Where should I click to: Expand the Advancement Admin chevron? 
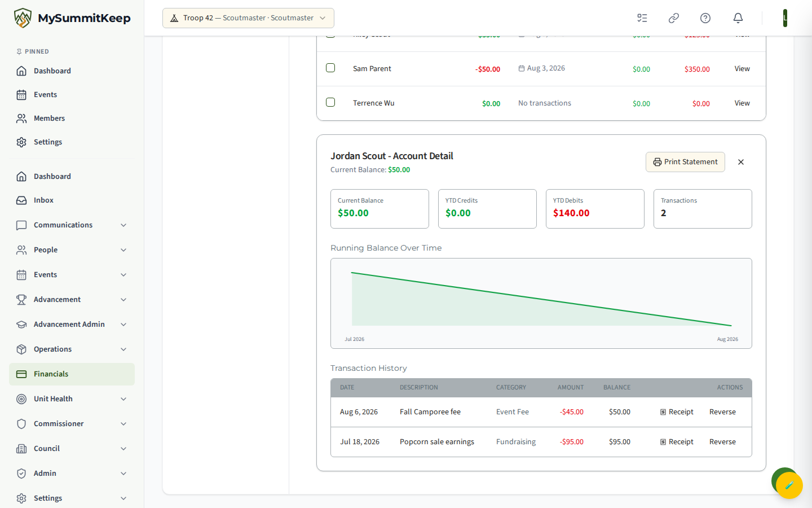[x=123, y=324]
